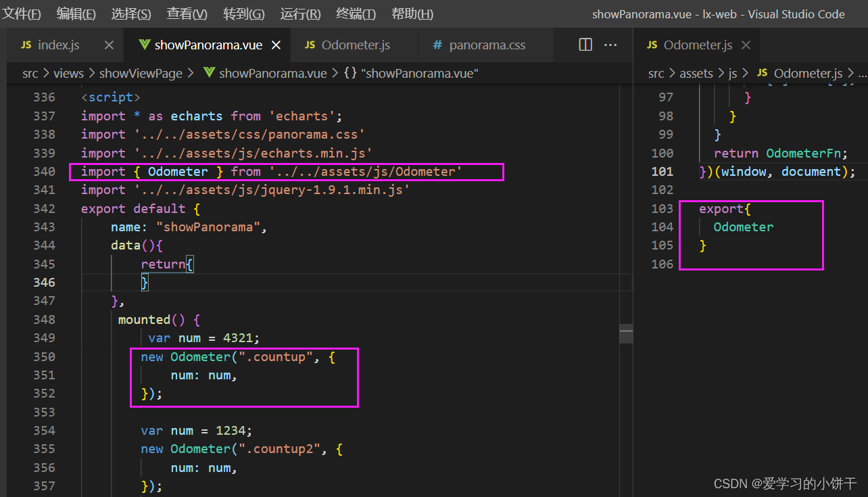Screen dimensions: 868x497
Task: Open the 转到(G) menu
Action: (x=244, y=14)
